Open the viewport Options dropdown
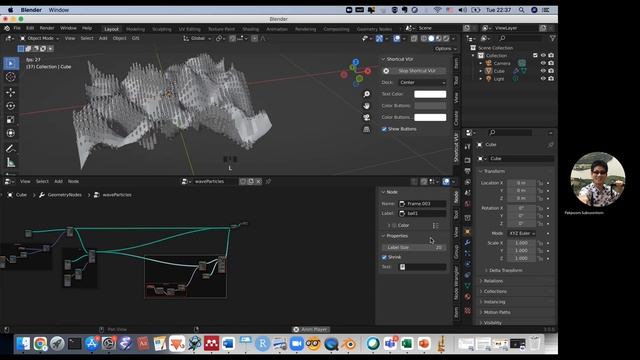This screenshot has width=640, height=360. (x=445, y=49)
